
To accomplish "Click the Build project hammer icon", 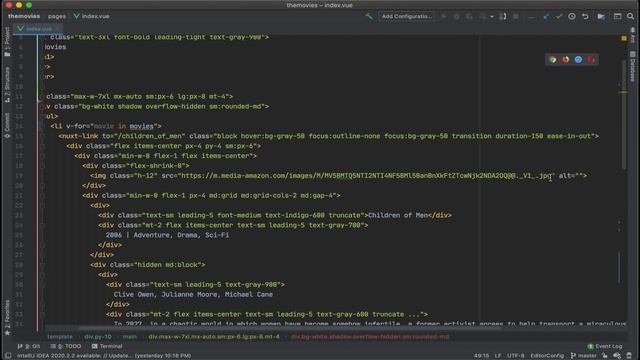I will (369, 16).
